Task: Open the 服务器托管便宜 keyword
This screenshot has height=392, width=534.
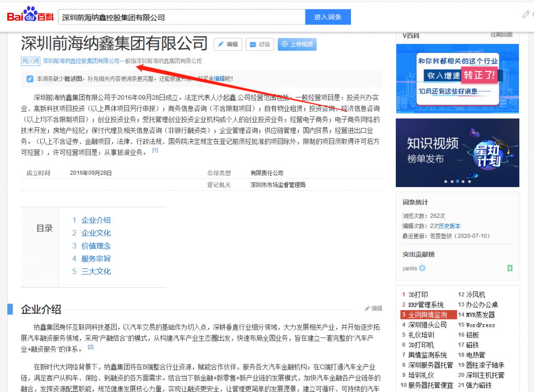Action: point(431,386)
